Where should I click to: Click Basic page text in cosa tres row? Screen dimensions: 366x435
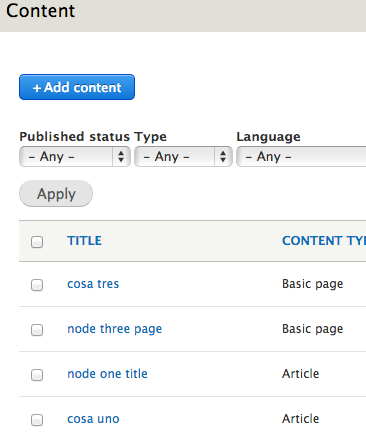[312, 284]
